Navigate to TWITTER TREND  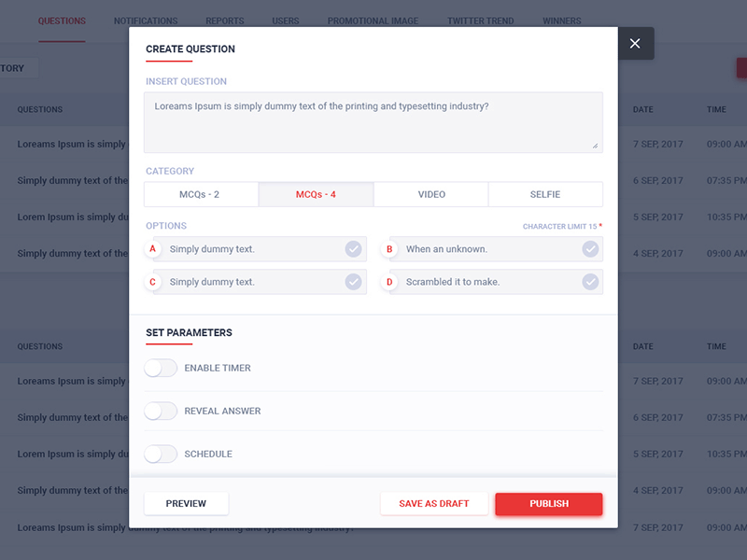point(480,21)
